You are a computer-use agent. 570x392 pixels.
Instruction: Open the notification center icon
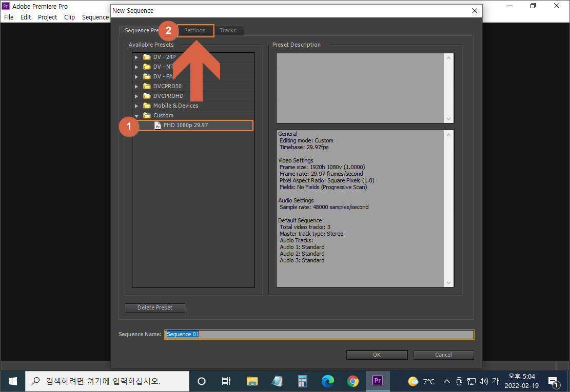(x=554, y=381)
